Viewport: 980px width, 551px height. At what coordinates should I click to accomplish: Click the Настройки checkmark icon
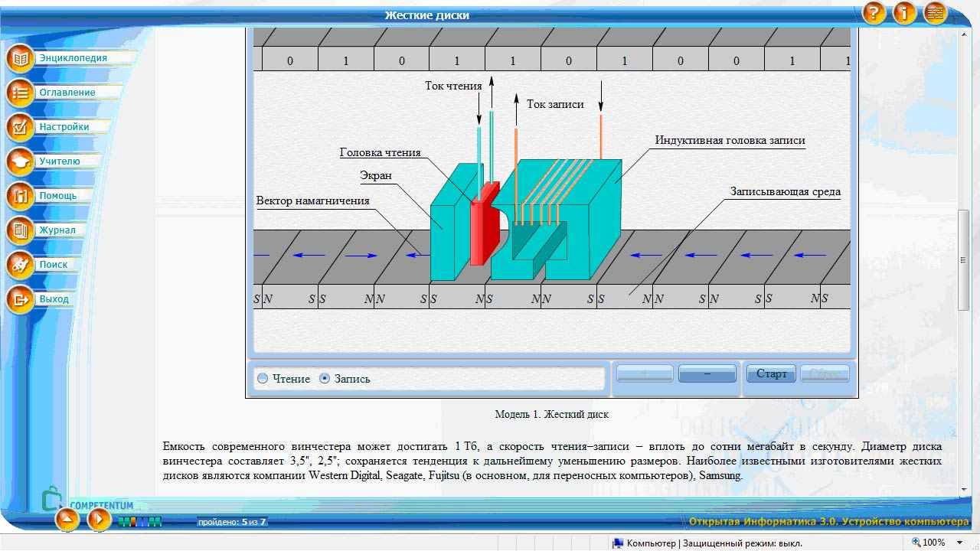pyautogui.click(x=20, y=128)
